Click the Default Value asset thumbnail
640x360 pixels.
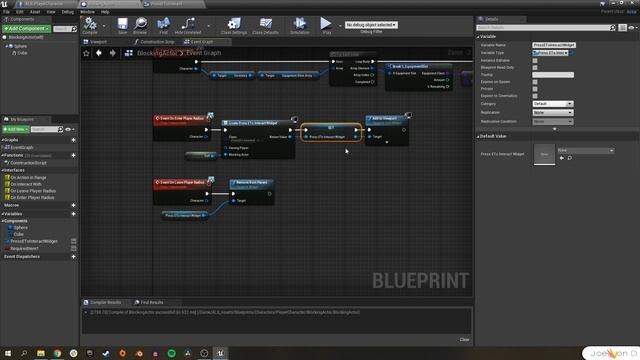(x=544, y=154)
